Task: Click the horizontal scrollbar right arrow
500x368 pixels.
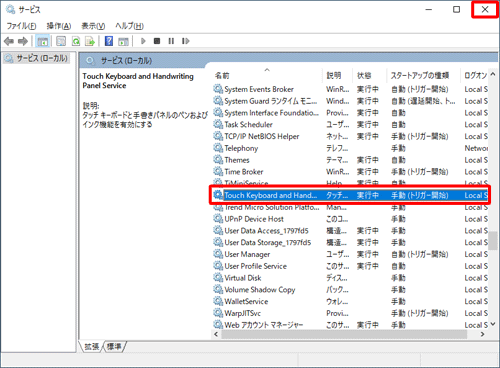Action: [482, 334]
